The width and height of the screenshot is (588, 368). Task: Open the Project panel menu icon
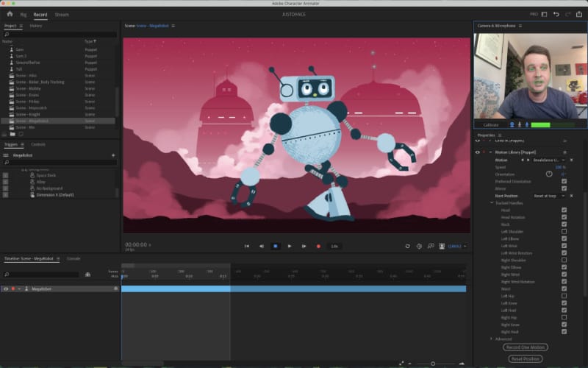(x=21, y=26)
